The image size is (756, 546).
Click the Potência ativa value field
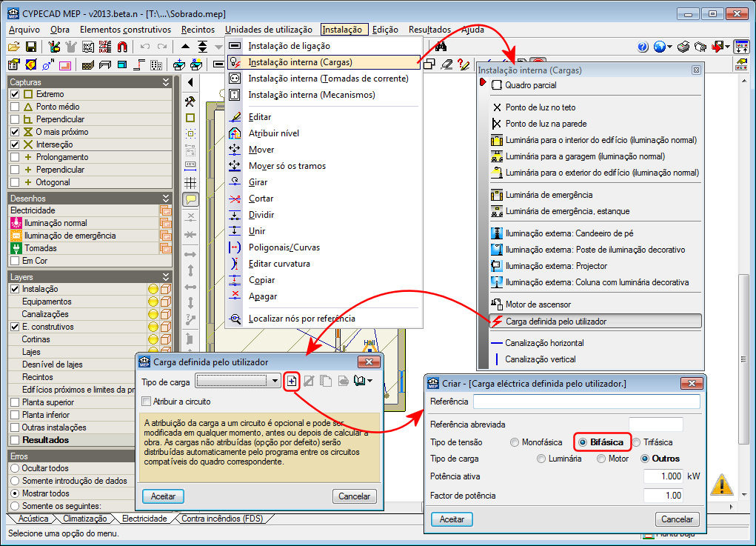click(x=663, y=476)
